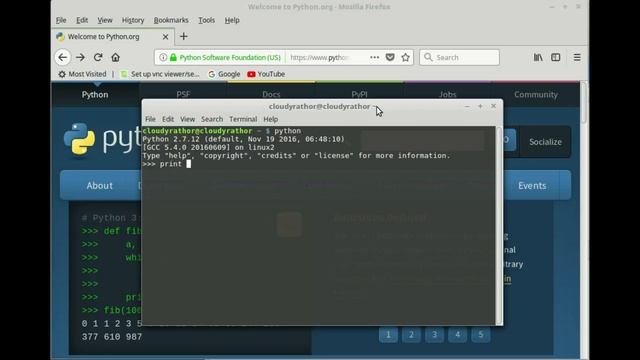Bookmark this page with star icon
This screenshot has width=640, height=360.
point(405,58)
